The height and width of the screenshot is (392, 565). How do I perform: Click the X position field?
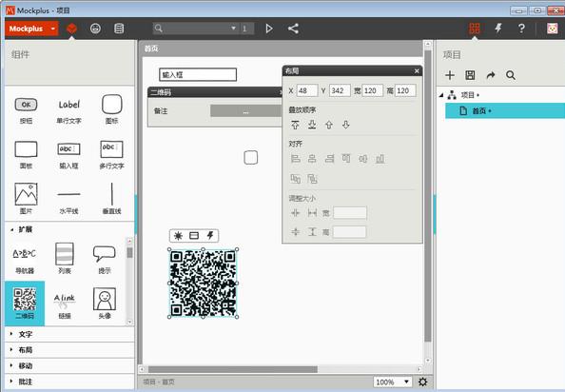point(307,90)
